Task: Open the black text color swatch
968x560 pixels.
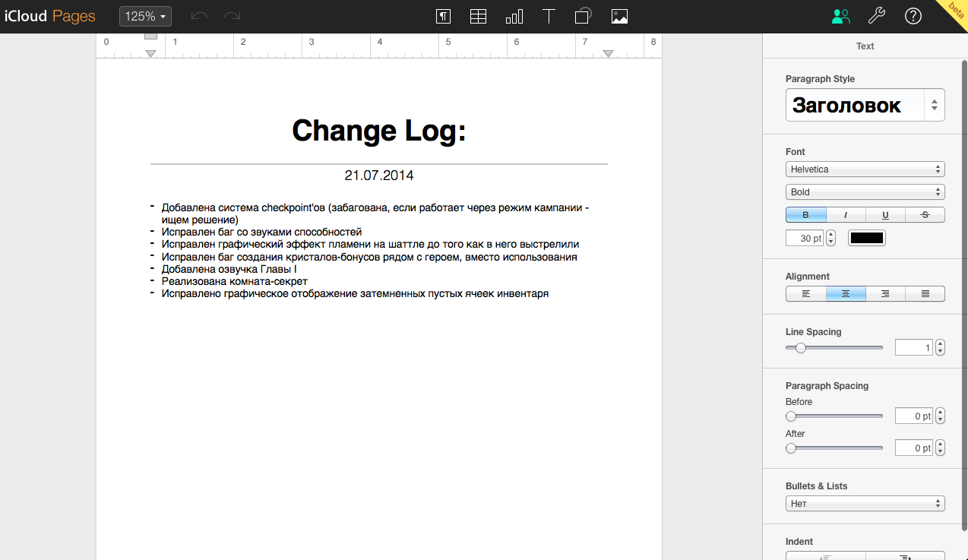Action: tap(867, 238)
